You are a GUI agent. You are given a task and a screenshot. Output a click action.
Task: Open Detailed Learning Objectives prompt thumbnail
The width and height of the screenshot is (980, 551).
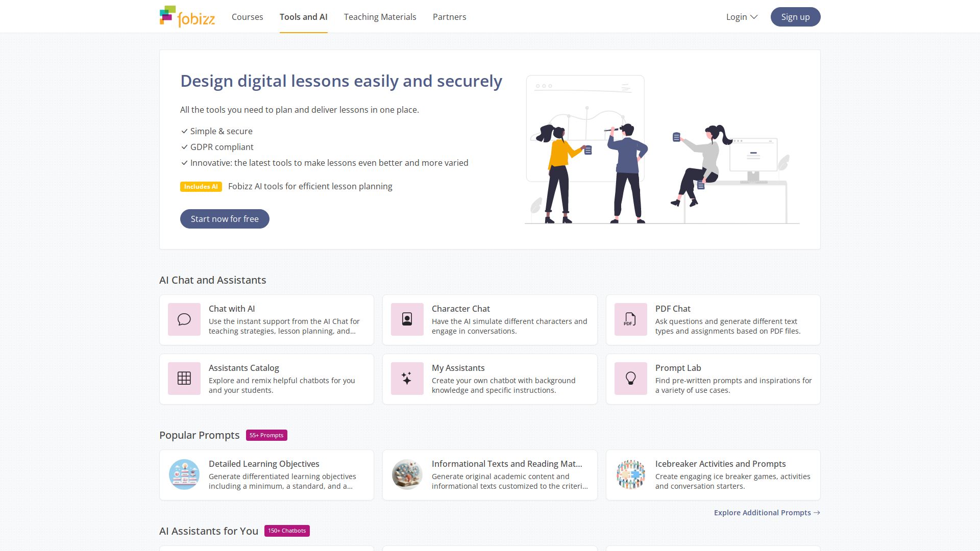click(184, 474)
